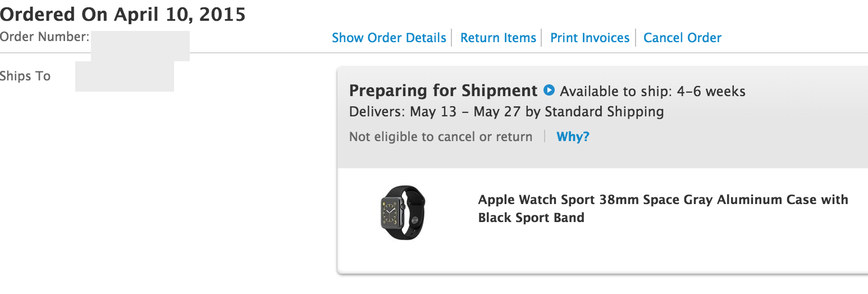Click the redacted Ships To address box
The height and width of the screenshot is (294, 868).
pos(124,76)
